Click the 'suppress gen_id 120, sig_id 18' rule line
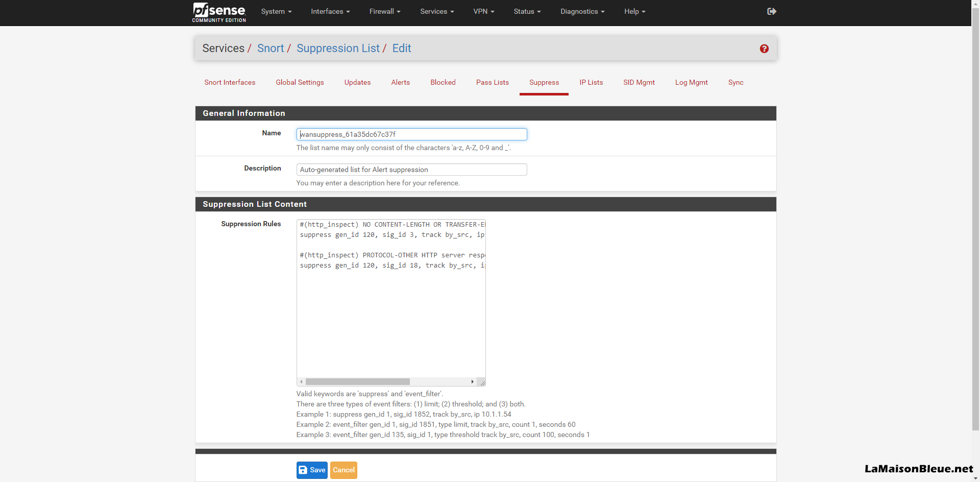Viewport: 980px width, 482px height. pyautogui.click(x=392, y=266)
